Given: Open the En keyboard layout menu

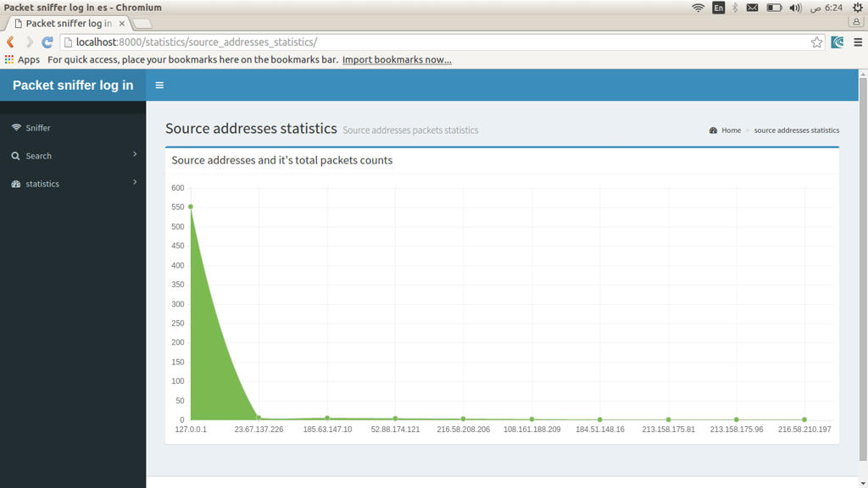Looking at the screenshot, I should pos(717,8).
